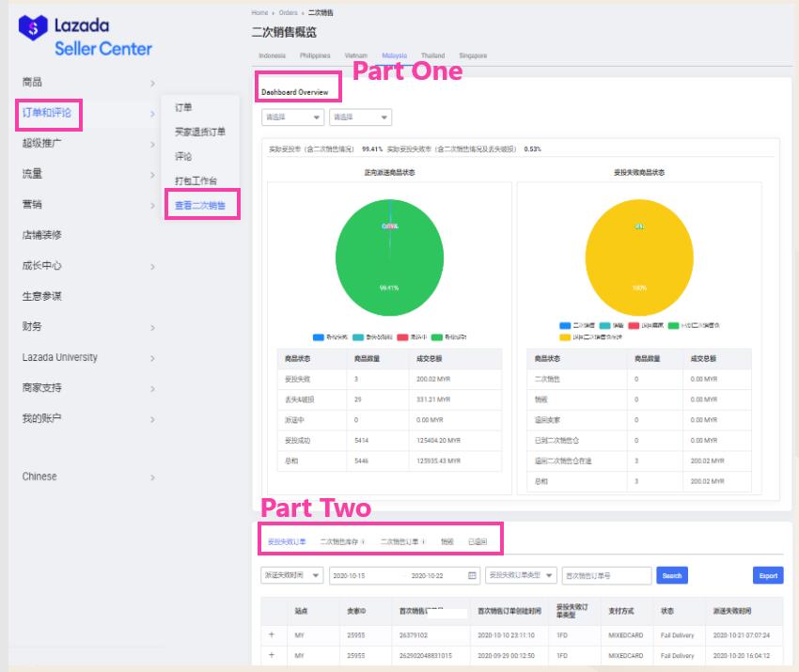Open the second 请选择 dropdown

360,117
